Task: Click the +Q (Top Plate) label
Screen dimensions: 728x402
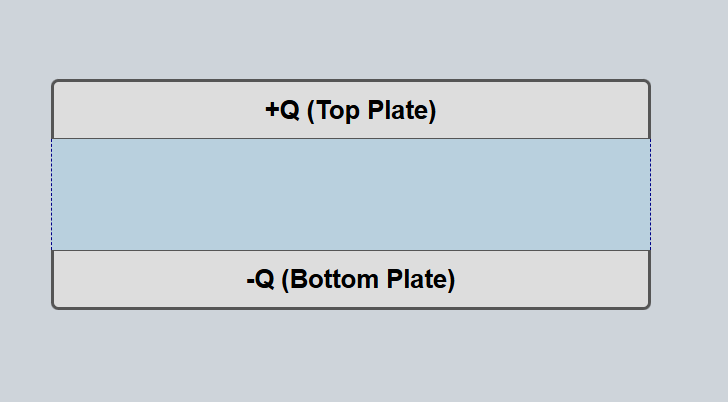Action: click(351, 110)
